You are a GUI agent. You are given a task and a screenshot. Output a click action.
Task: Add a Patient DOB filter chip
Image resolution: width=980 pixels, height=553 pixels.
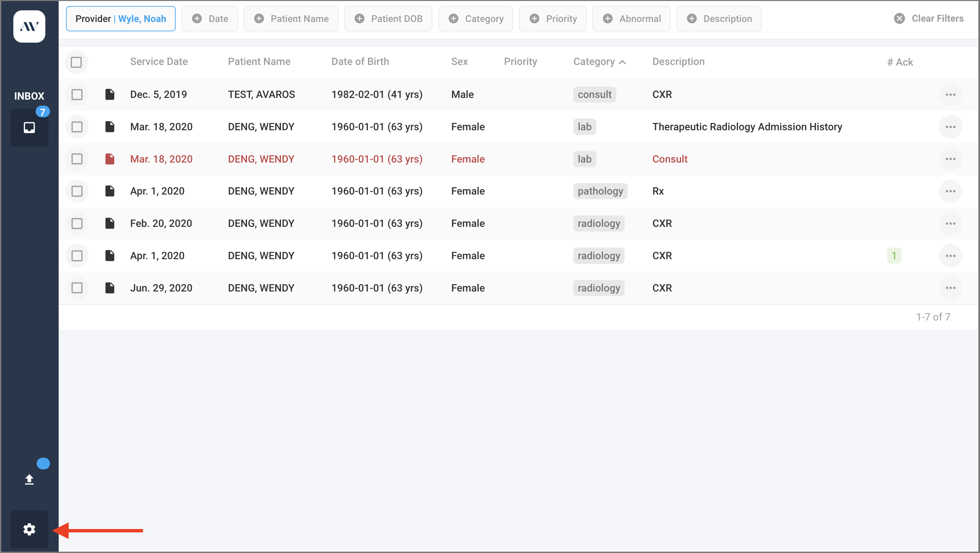click(x=388, y=18)
